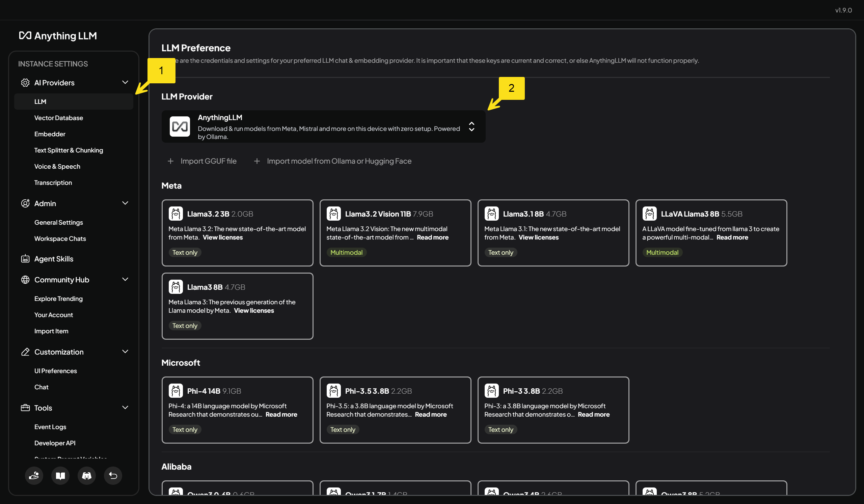Click the llama icon on Phi-3 3.8B card
The image size is (864, 504).
tap(492, 391)
